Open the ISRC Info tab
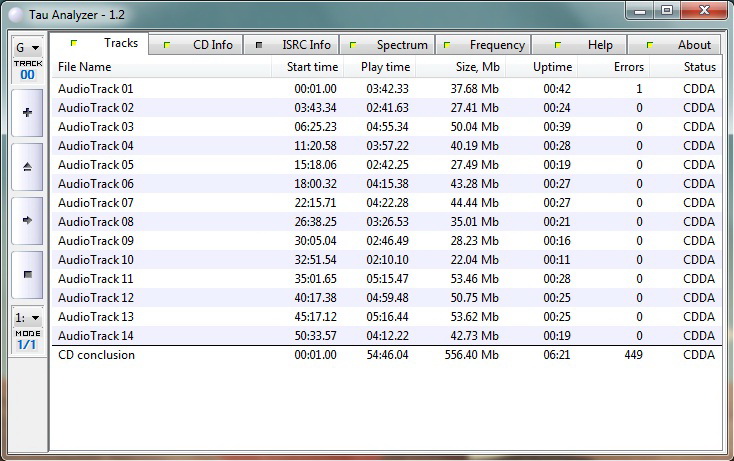 294,45
